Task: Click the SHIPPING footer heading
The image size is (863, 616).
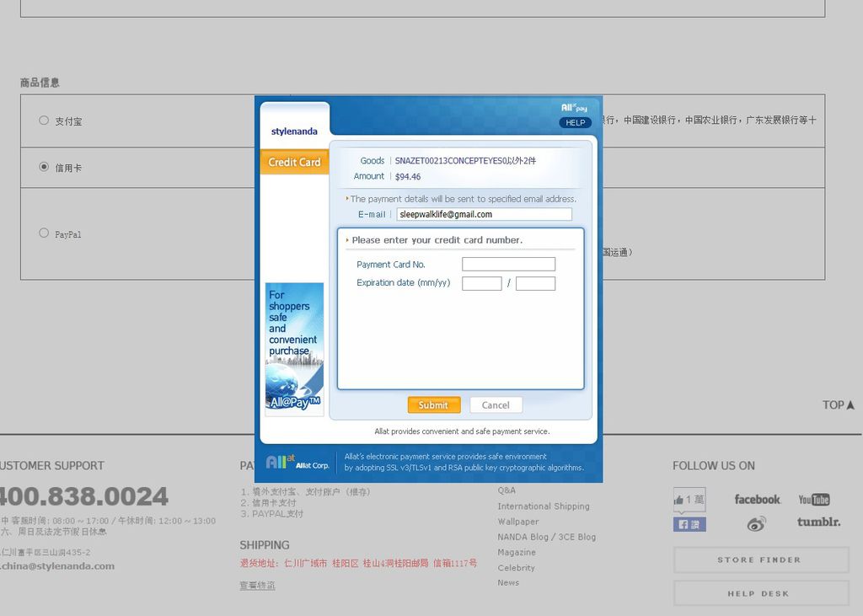Action: click(264, 545)
